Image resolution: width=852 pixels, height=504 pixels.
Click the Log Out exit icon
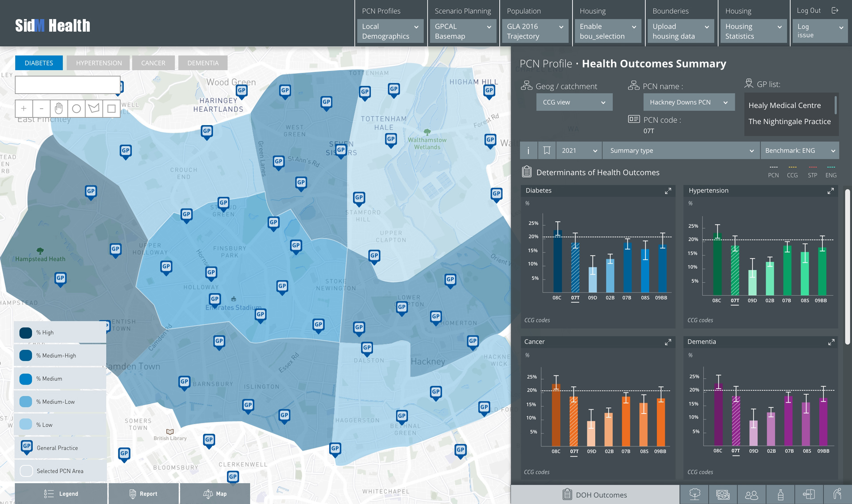(835, 10)
